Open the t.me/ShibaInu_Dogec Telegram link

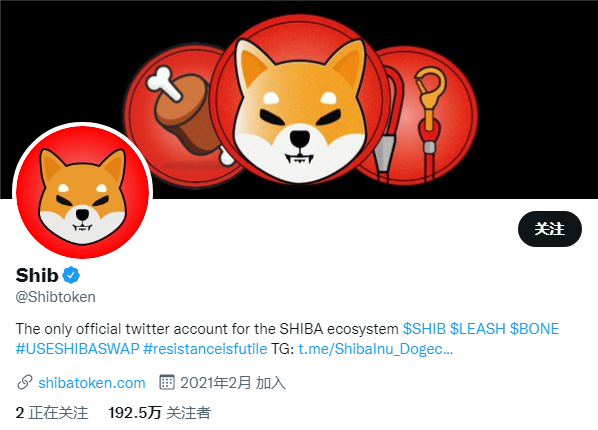pyautogui.click(x=375, y=349)
